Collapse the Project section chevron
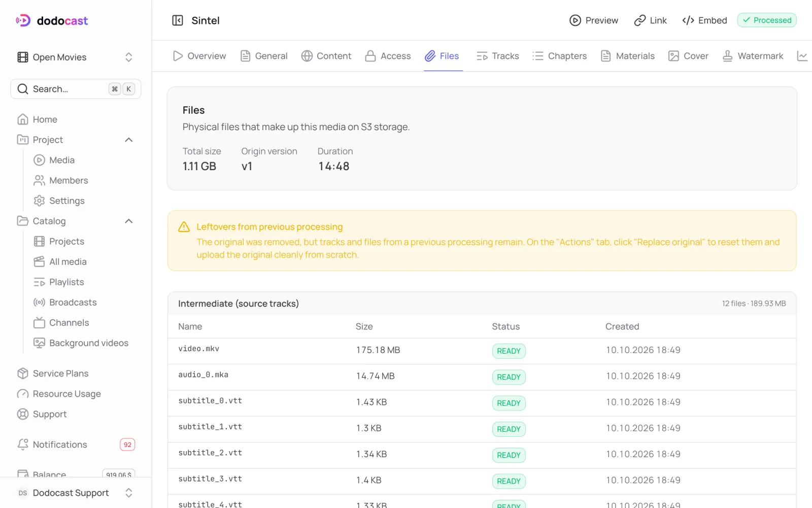Viewport: 812px width, 508px height. pyautogui.click(x=129, y=140)
